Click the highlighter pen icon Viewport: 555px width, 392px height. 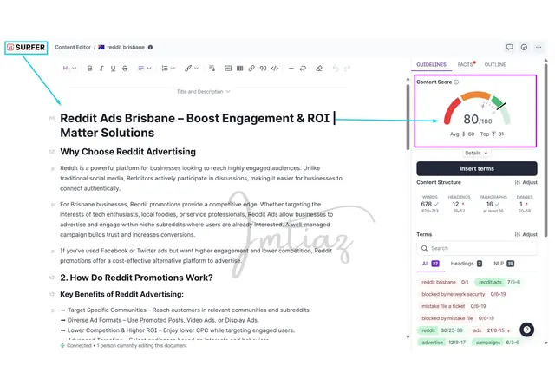click(188, 69)
